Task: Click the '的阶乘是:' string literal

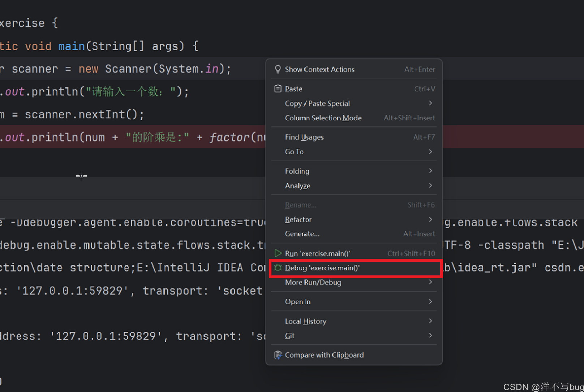Action: coord(158,137)
